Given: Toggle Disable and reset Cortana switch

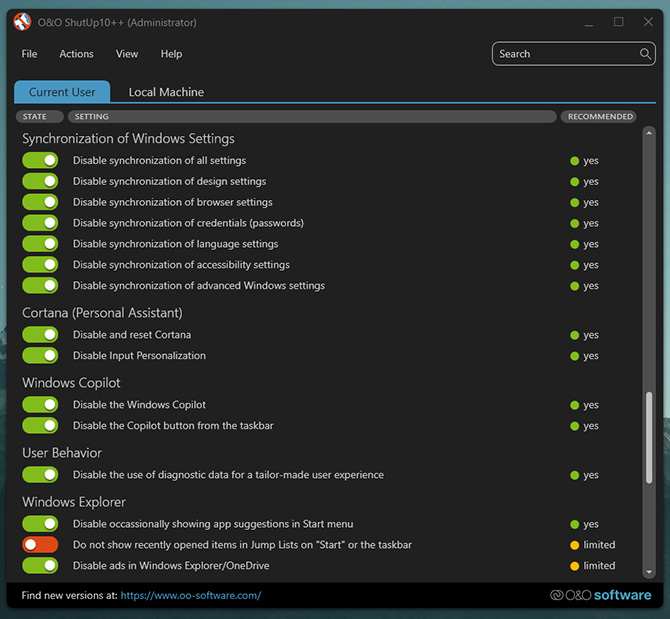Looking at the screenshot, I should (x=40, y=335).
